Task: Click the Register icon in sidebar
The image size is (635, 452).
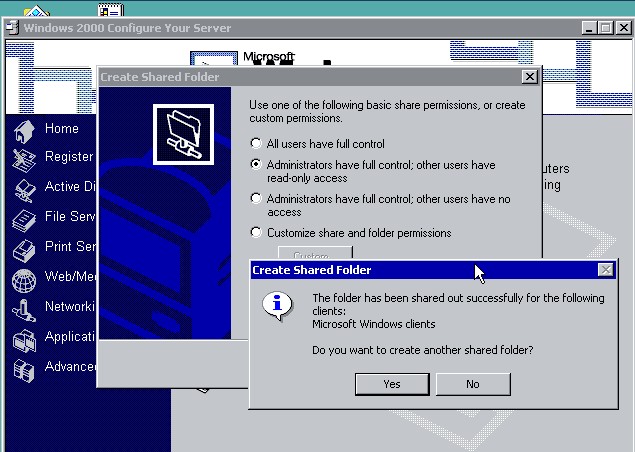Action: point(24,160)
